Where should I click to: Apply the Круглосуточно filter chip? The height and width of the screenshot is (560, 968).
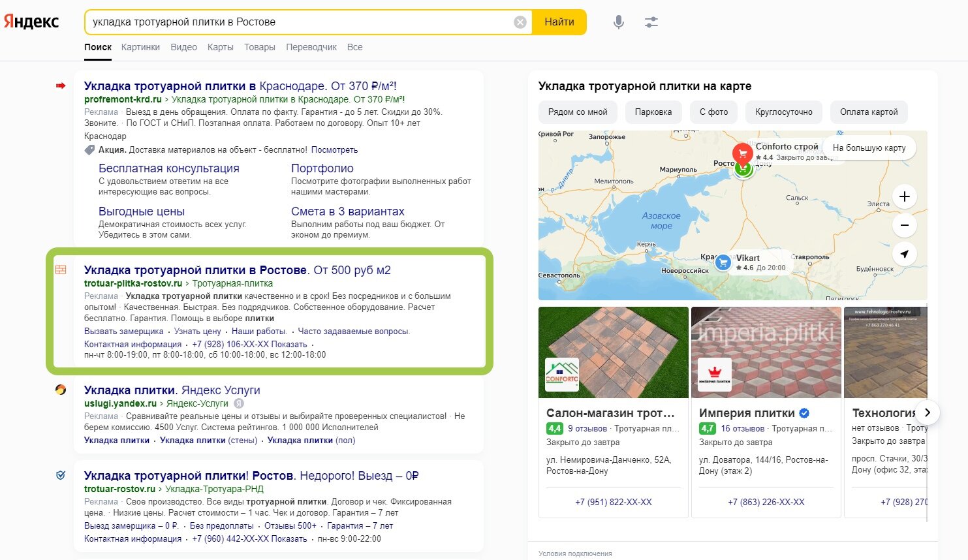(784, 112)
